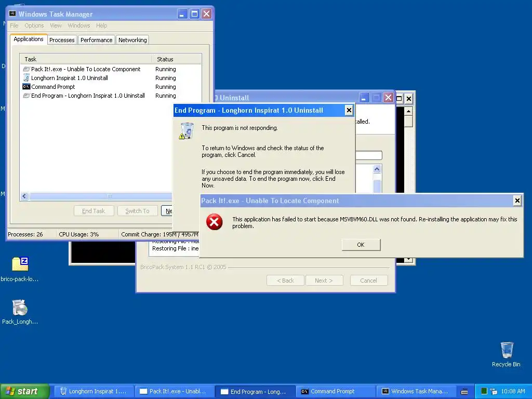Open the View menu in Task Manager
The image size is (532, 399).
pyautogui.click(x=56, y=25)
